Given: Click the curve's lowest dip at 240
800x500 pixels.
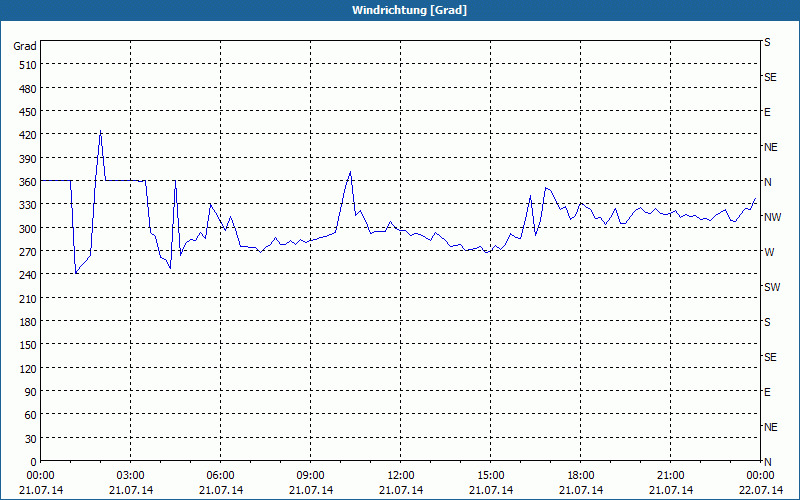Looking at the screenshot, I should click(76, 273).
